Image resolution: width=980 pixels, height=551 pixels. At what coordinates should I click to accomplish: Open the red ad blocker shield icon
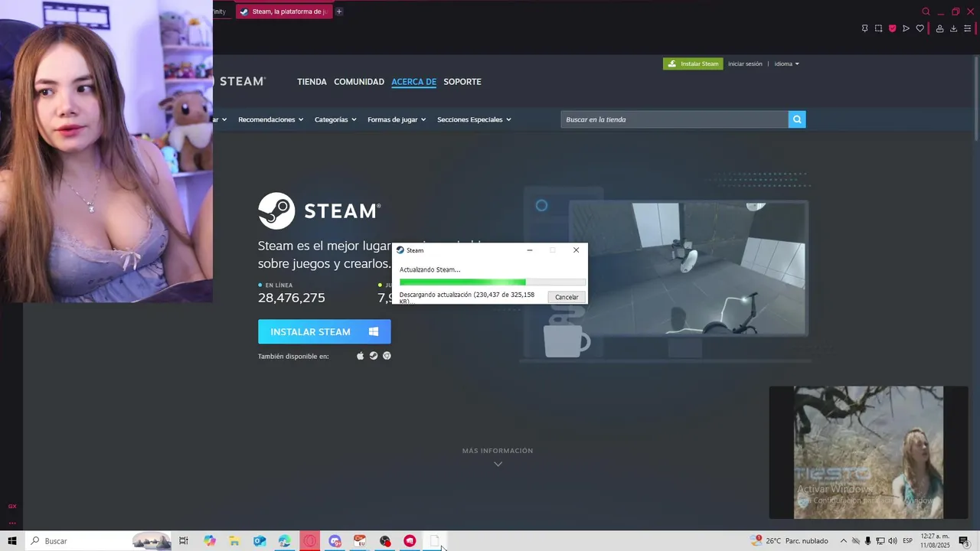(x=892, y=28)
